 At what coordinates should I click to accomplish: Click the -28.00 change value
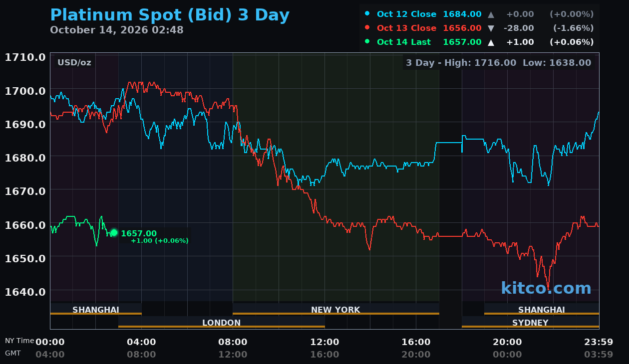pos(519,28)
